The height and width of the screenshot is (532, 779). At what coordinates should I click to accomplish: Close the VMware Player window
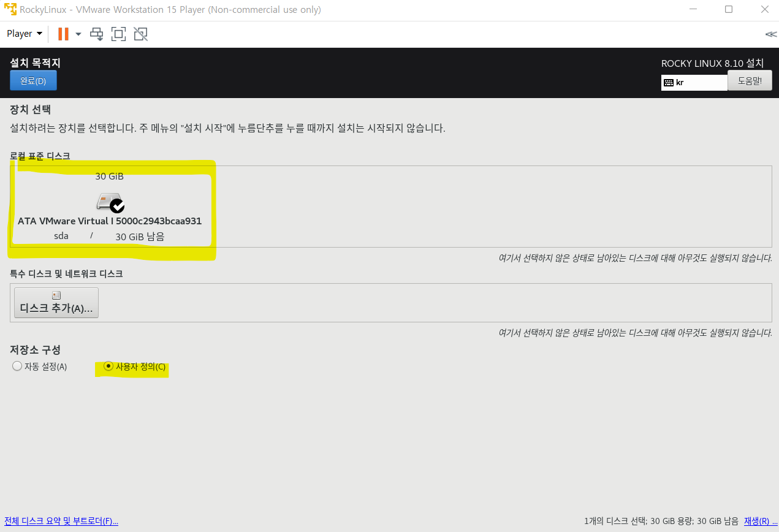(x=764, y=10)
